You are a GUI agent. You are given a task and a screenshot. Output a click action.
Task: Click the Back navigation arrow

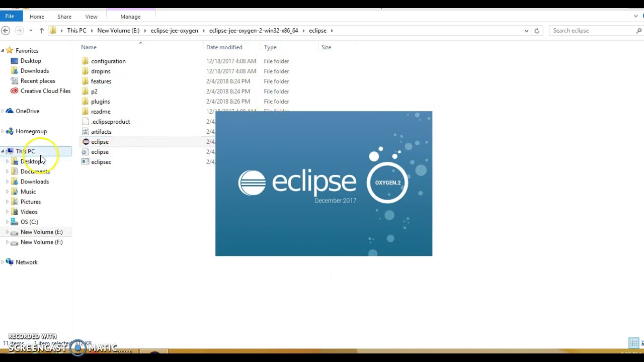pyautogui.click(x=6, y=31)
